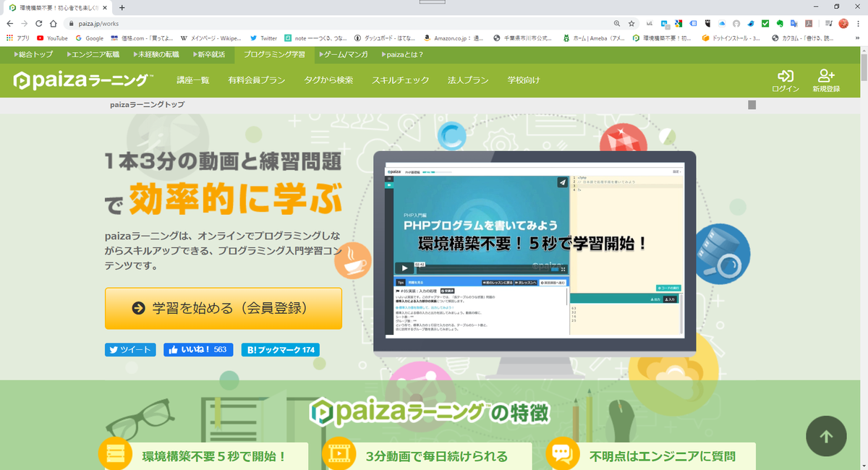Open the カクヨム bookmark

coord(801,38)
